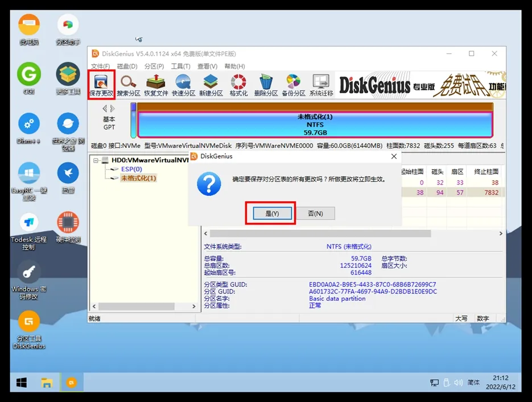
Task: Click the 删除分区 (Delete Partition) icon
Action: click(266, 85)
